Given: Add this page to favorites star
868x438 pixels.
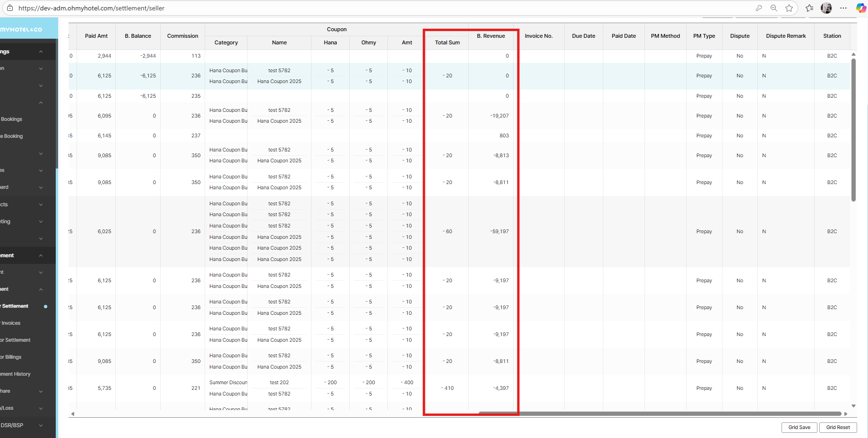Looking at the screenshot, I should click(789, 8).
